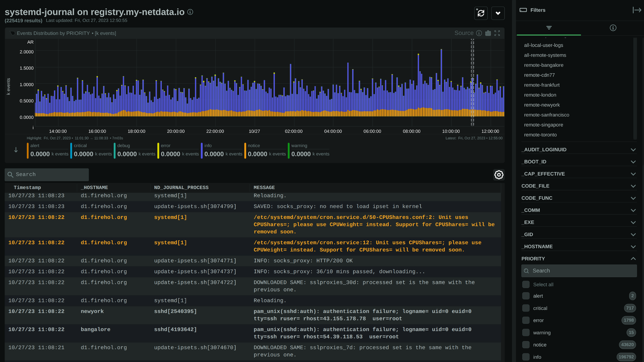This screenshot has height=362, width=644.
Task: Click the info icon next to Source
Action: coord(479,33)
